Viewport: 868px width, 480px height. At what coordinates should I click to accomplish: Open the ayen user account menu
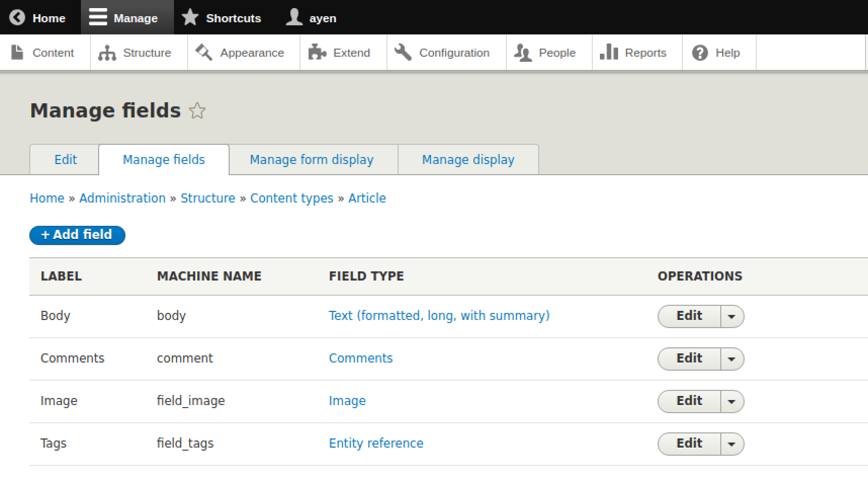[x=311, y=18]
